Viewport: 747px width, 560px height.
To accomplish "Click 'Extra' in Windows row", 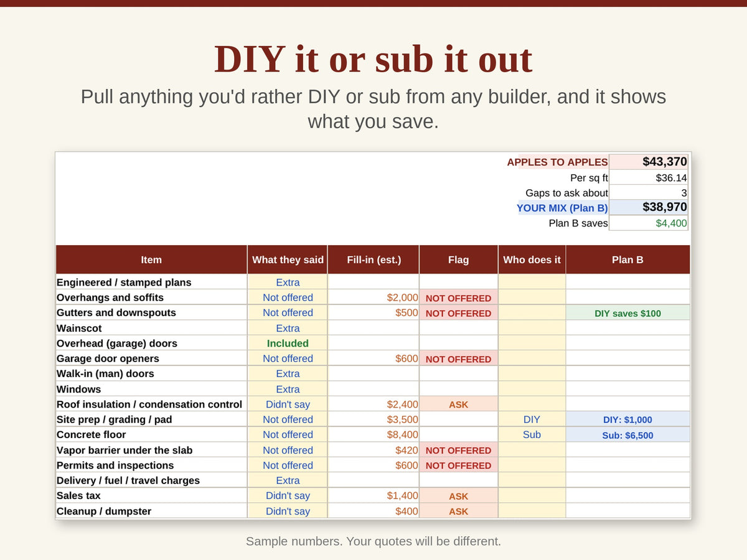I will click(288, 389).
